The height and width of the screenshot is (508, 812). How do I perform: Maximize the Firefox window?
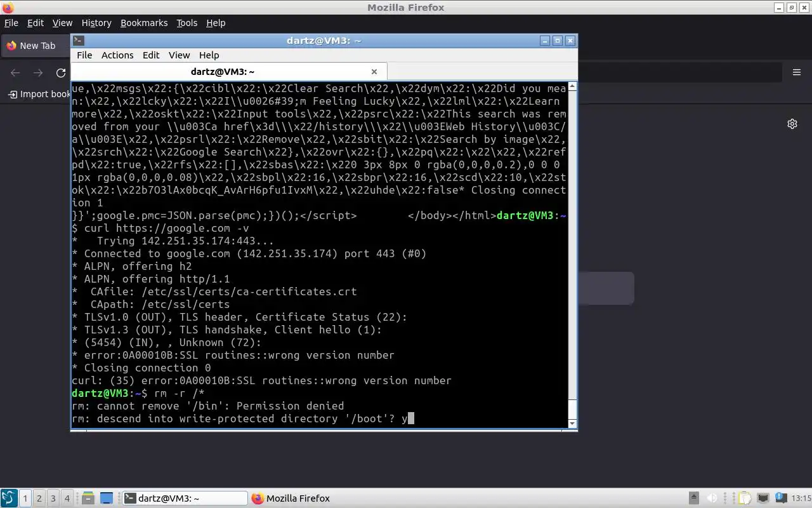pyautogui.click(x=791, y=8)
